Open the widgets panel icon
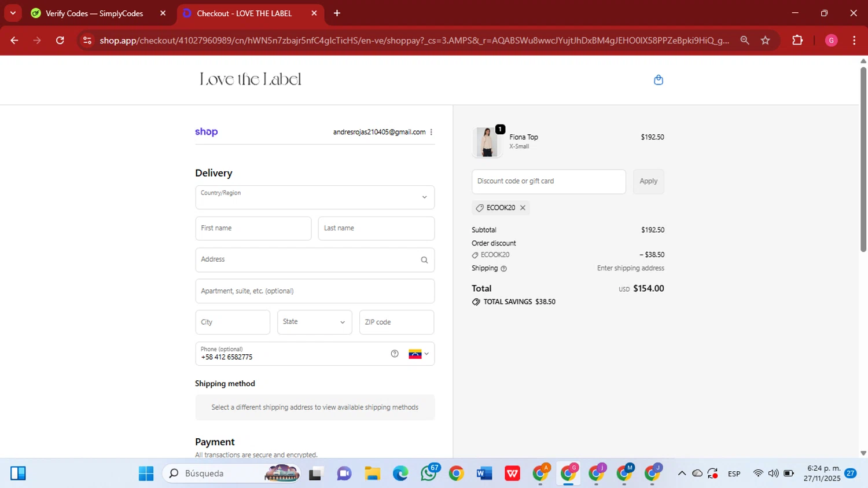 click(18, 474)
